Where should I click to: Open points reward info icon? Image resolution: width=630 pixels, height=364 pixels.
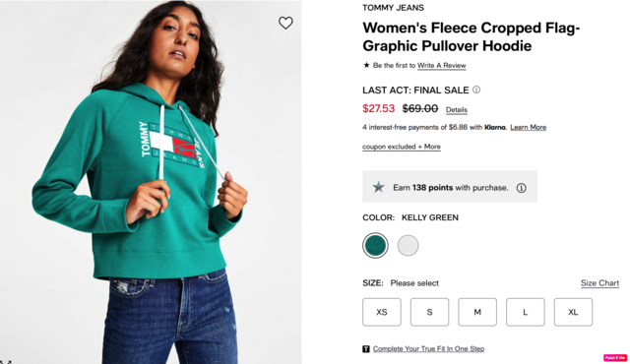tap(521, 188)
